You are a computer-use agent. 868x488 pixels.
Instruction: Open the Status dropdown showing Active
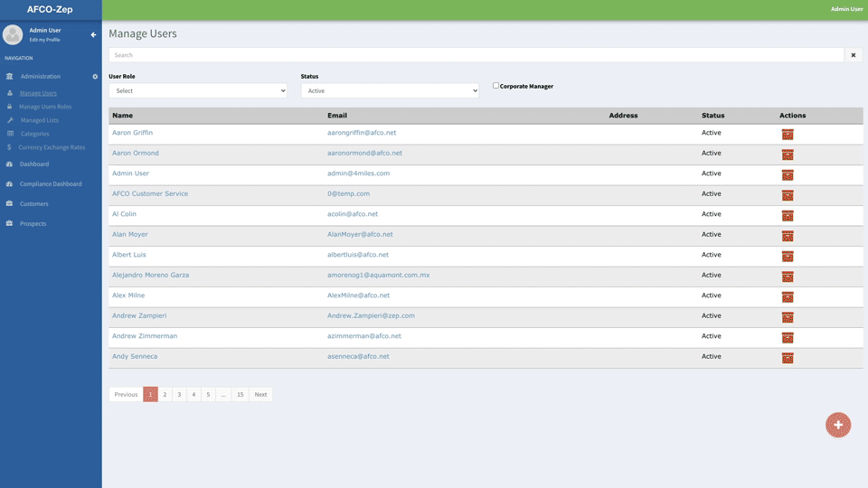coord(390,90)
